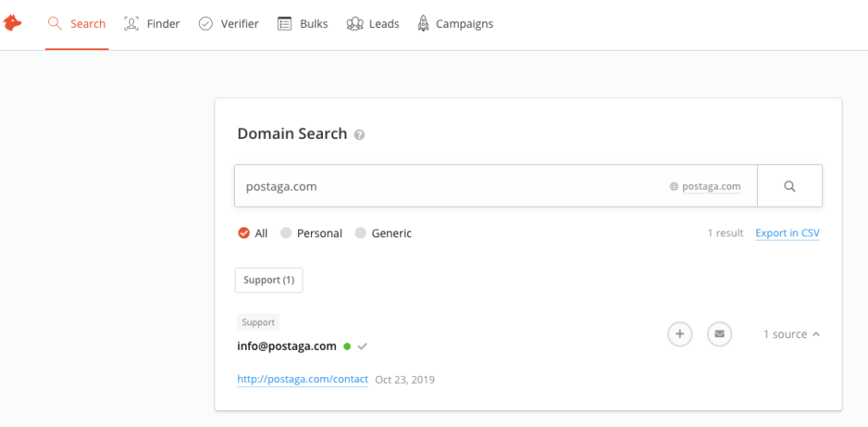Click the Domain Search heading
Viewport: 868px width, 427px height.
pyautogui.click(x=292, y=134)
